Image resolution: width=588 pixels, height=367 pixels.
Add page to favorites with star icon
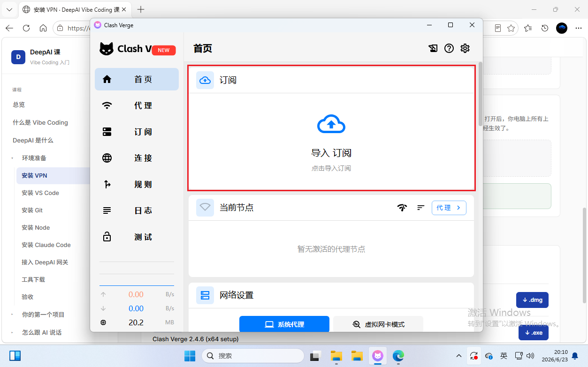(511, 28)
